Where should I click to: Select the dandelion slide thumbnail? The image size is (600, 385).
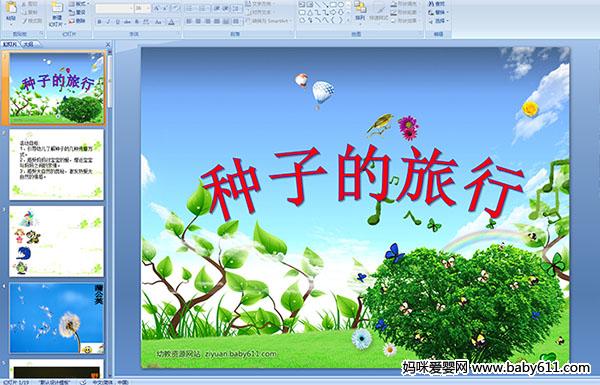click(x=57, y=318)
